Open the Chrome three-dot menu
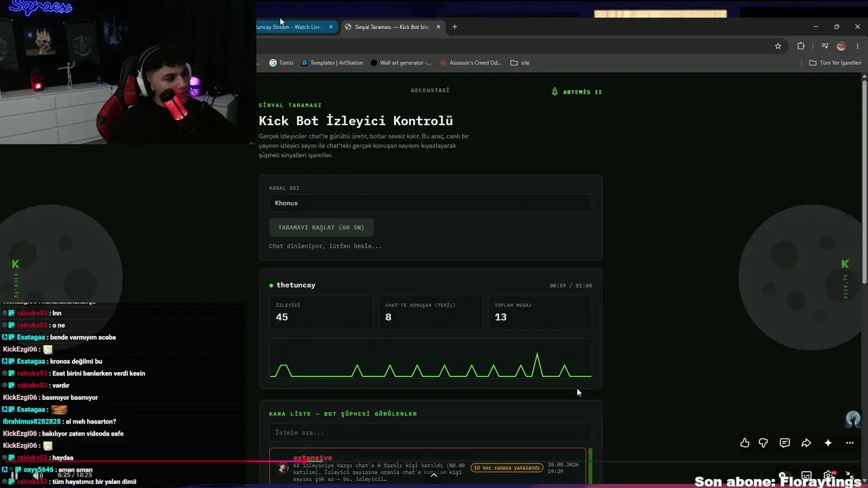 pyautogui.click(x=857, y=46)
